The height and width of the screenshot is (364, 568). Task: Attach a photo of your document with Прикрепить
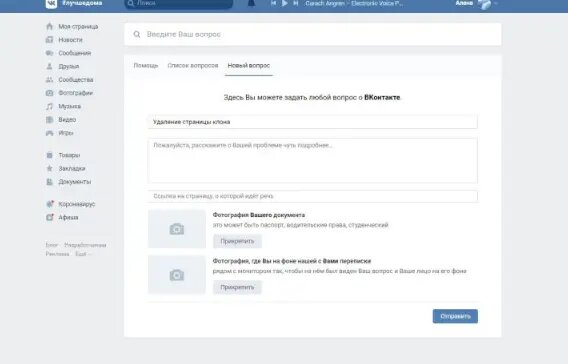(237, 241)
